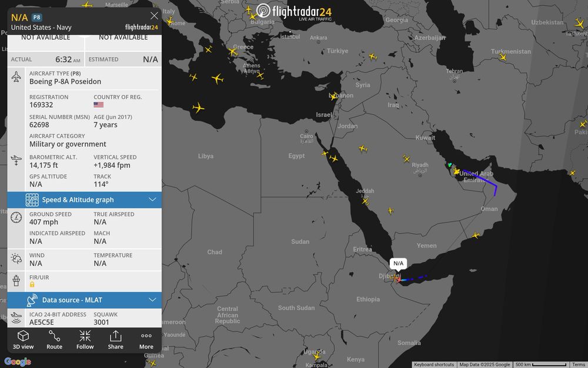588x368 pixels.
Task: Click the N/A aircraft label on map
Action: coord(398,264)
